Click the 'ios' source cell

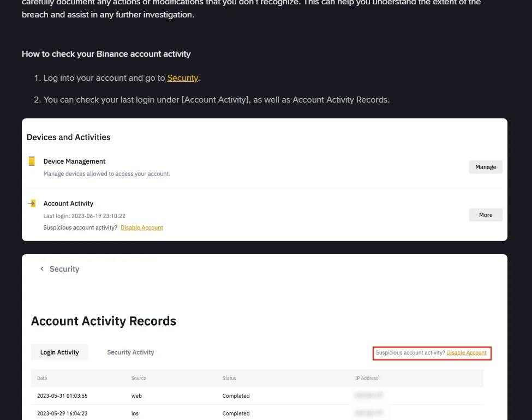[135, 413]
